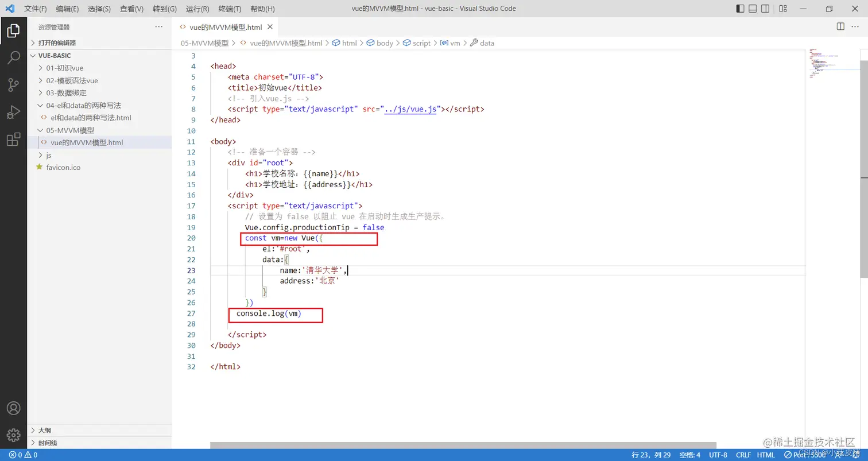Place cursor on line 27 console.log(vm)
Viewport: 868px width, 461px height.
click(x=269, y=313)
